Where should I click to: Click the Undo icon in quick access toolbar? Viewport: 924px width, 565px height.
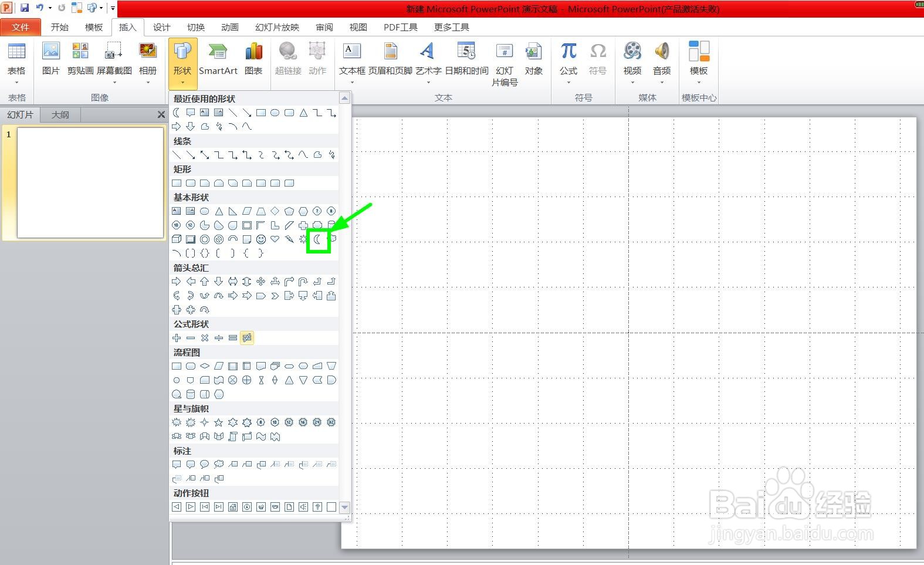(x=39, y=8)
